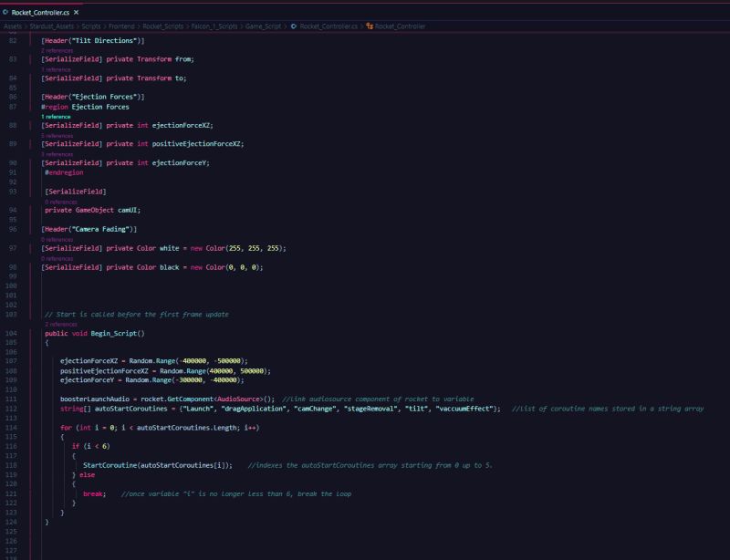Click 'boosterLaunchAudio' variable assignment

pos(95,399)
